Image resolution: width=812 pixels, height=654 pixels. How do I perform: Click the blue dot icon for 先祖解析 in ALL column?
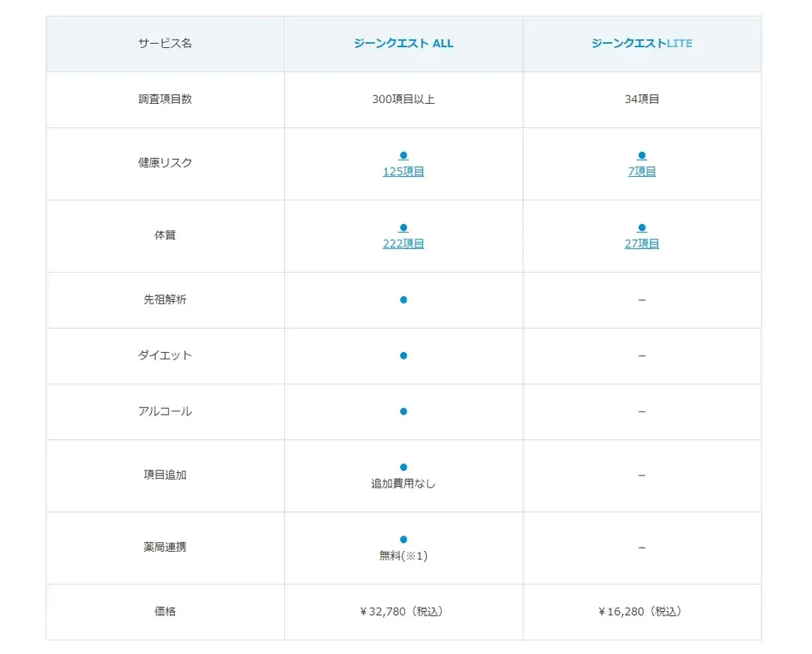tap(403, 299)
